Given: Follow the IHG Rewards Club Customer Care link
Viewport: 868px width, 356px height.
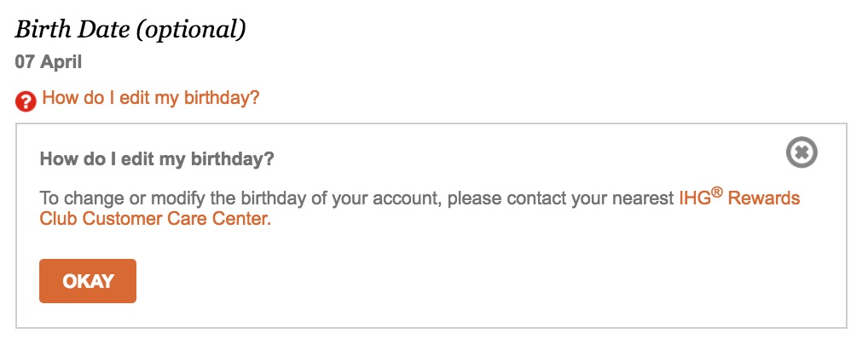Looking at the screenshot, I should [738, 199].
